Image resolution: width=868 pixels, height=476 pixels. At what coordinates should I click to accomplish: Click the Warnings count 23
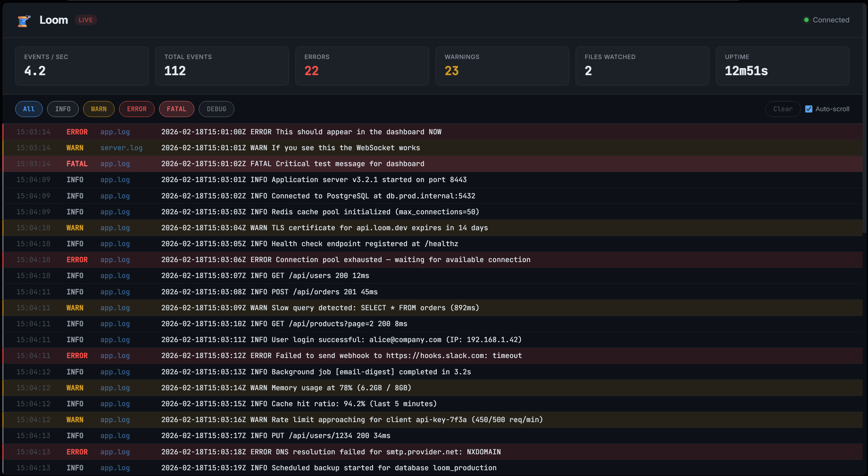(x=451, y=71)
